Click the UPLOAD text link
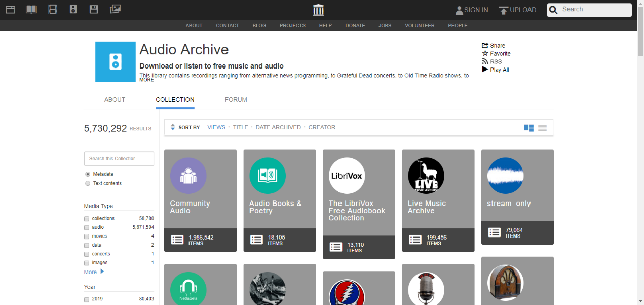This screenshot has height=305, width=644. [x=523, y=10]
